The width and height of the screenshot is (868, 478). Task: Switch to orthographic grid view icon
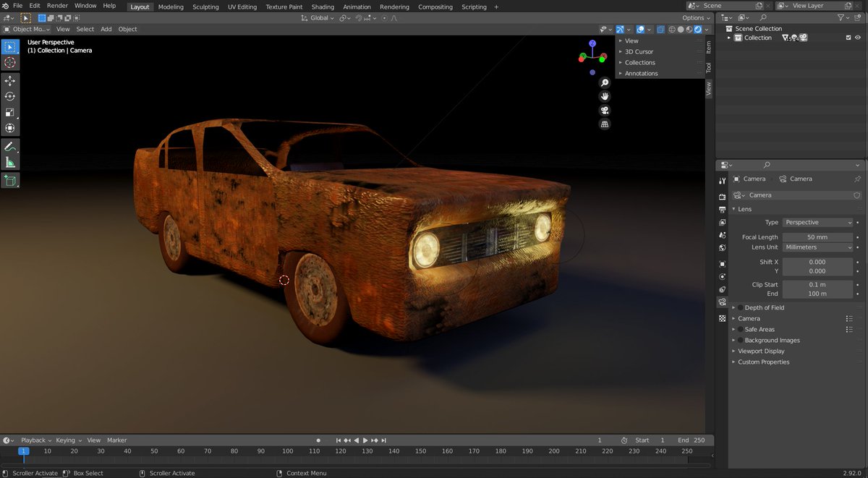[x=605, y=124]
